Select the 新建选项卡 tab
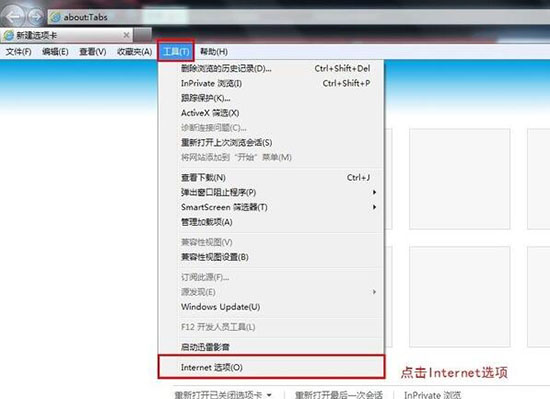This screenshot has width=550, height=399. click(67, 35)
